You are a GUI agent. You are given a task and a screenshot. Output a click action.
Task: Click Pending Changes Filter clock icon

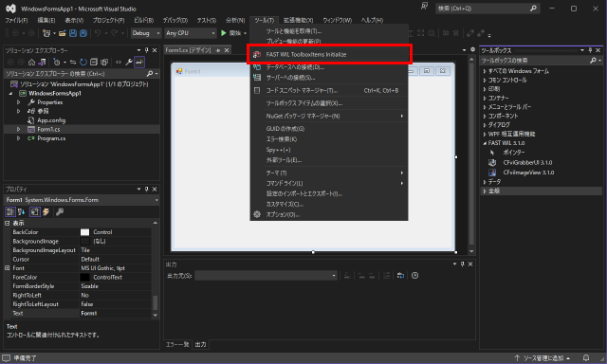[x=57, y=63]
